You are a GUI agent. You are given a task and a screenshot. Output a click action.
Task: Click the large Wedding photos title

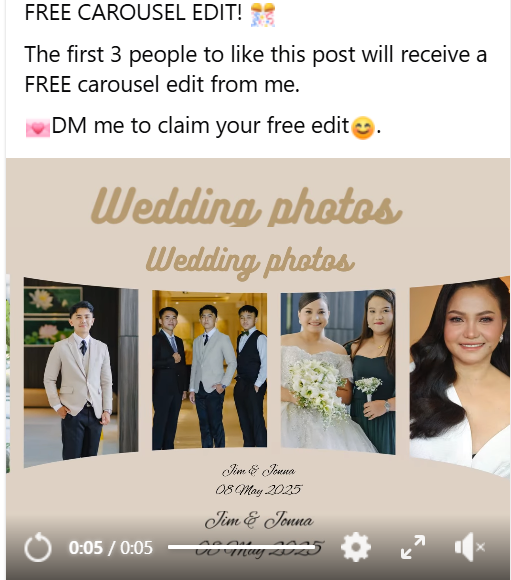pyautogui.click(x=246, y=206)
